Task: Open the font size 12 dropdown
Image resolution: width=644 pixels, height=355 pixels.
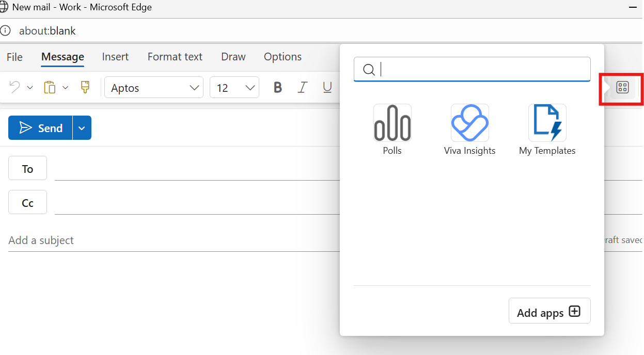Action: (234, 88)
